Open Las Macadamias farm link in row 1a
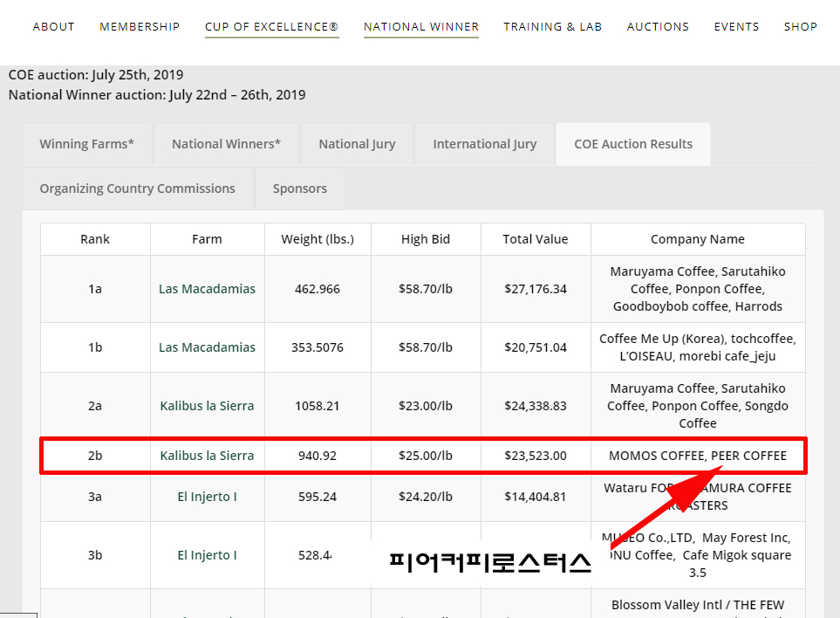Viewport: 840px width, 618px height. 207,289
